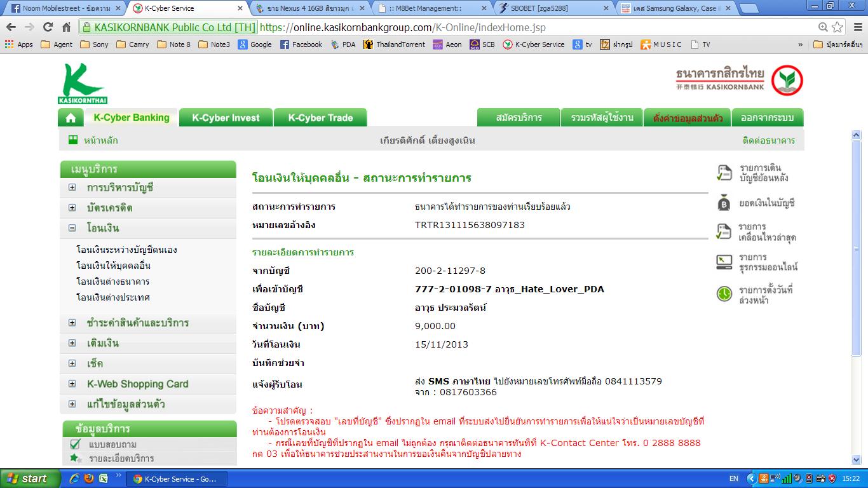Click the K-Cyber Service taskbar button

[x=176, y=479]
